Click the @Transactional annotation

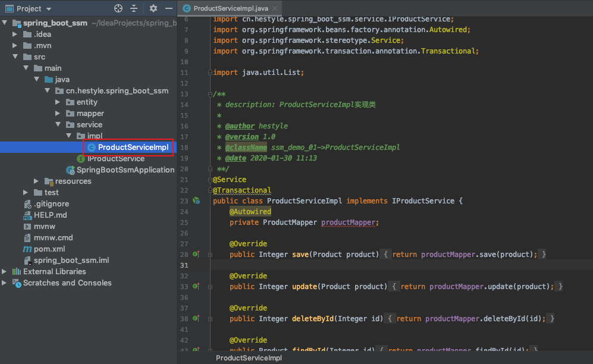click(242, 190)
